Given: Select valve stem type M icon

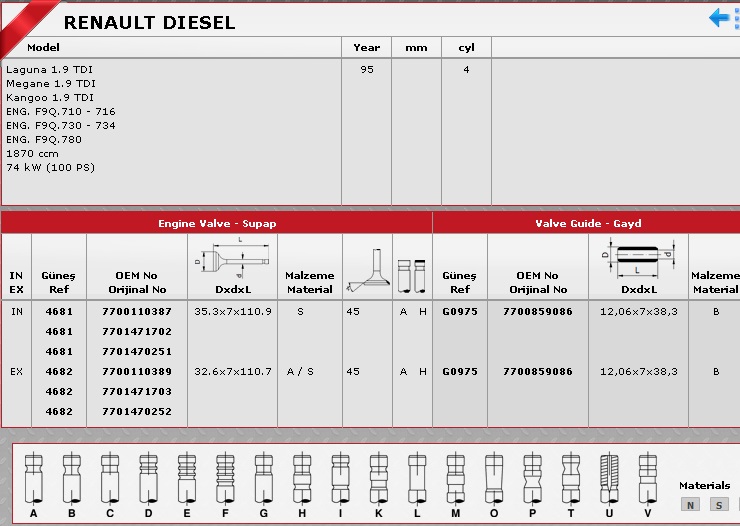Looking at the screenshot, I should coord(455,479).
